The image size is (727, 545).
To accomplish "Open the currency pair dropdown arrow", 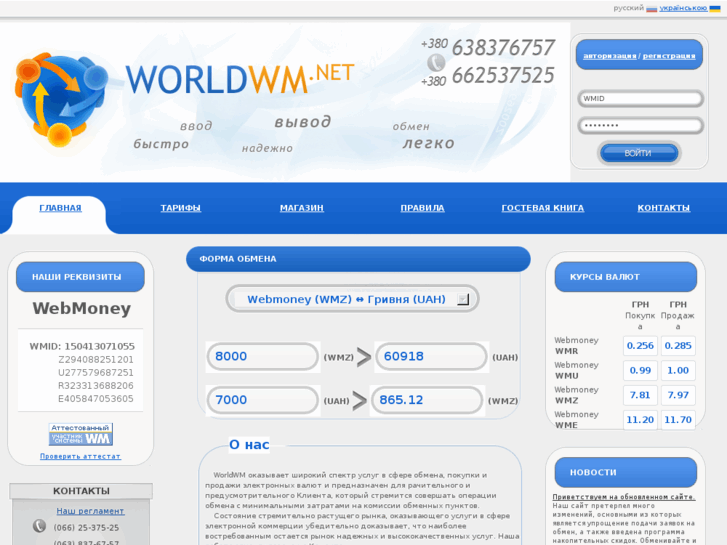I will 463,299.
